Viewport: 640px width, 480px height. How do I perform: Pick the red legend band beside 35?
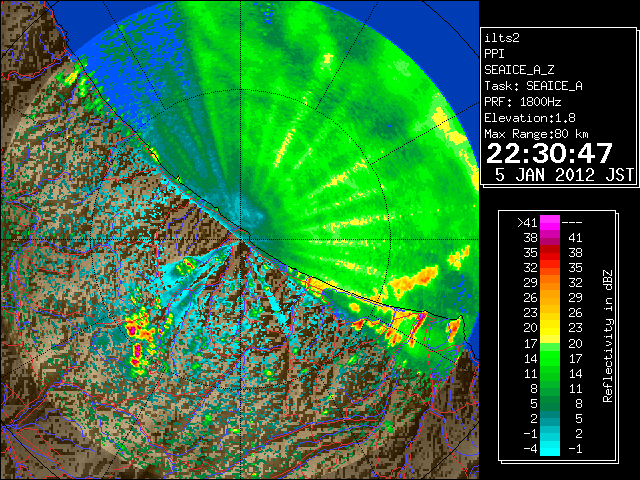click(x=550, y=253)
